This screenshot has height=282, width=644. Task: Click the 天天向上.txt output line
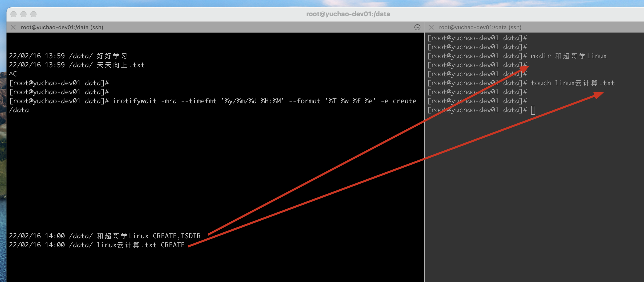tap(77, 65)
